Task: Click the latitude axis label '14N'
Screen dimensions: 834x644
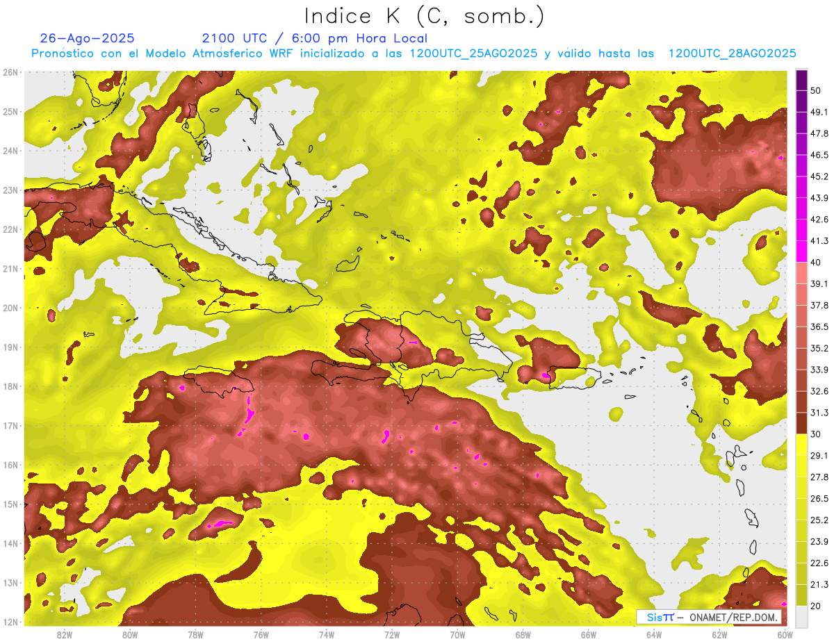Action: [x=10, y=543]
